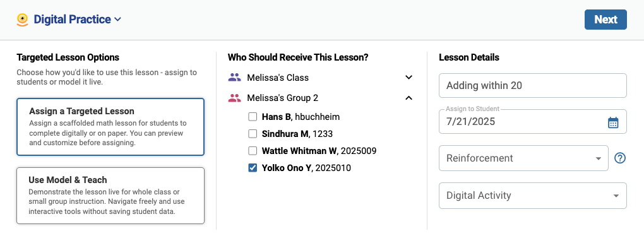Viewport: 644px width, 243px height.
Task: Click the Digital Practice eye logo icon
Action: pos(22,20)
